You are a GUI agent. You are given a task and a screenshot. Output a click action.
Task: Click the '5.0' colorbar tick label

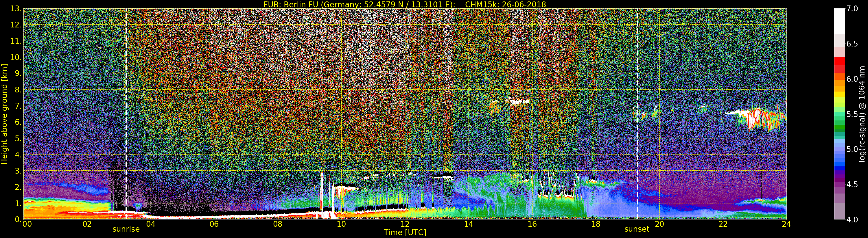pos(852,149)
